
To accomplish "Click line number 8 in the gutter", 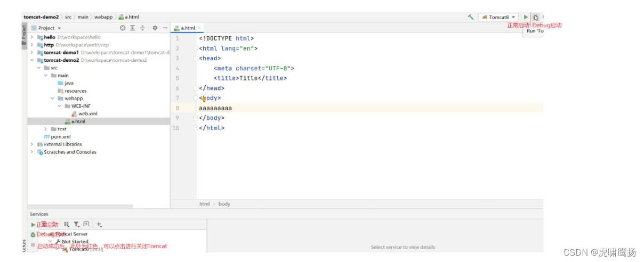I will click(x=177, y=108).
